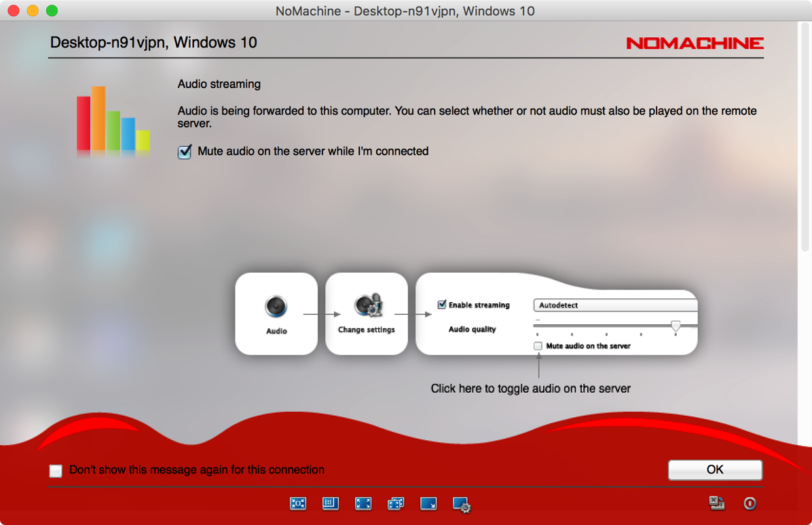The height and width of the screenshot is (525, 812).
Task: Select the viewport mode toolbar icon
Action: click(331, 503)
